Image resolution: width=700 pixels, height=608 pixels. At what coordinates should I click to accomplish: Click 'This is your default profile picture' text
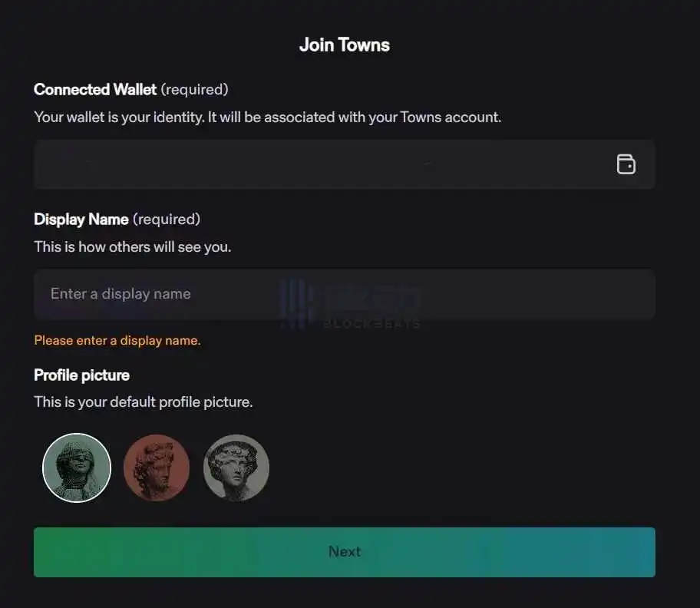tap(143, 401)
